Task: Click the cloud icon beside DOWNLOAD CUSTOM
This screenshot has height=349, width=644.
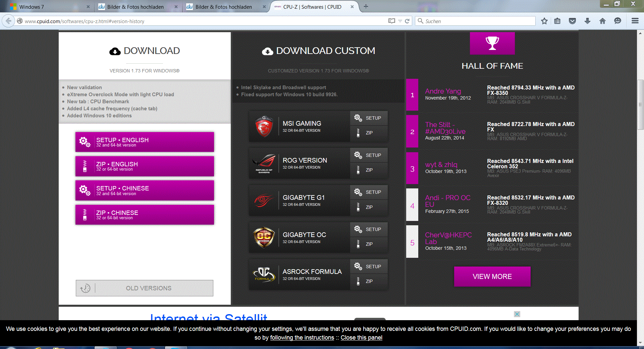Action: tap(267, 51)
